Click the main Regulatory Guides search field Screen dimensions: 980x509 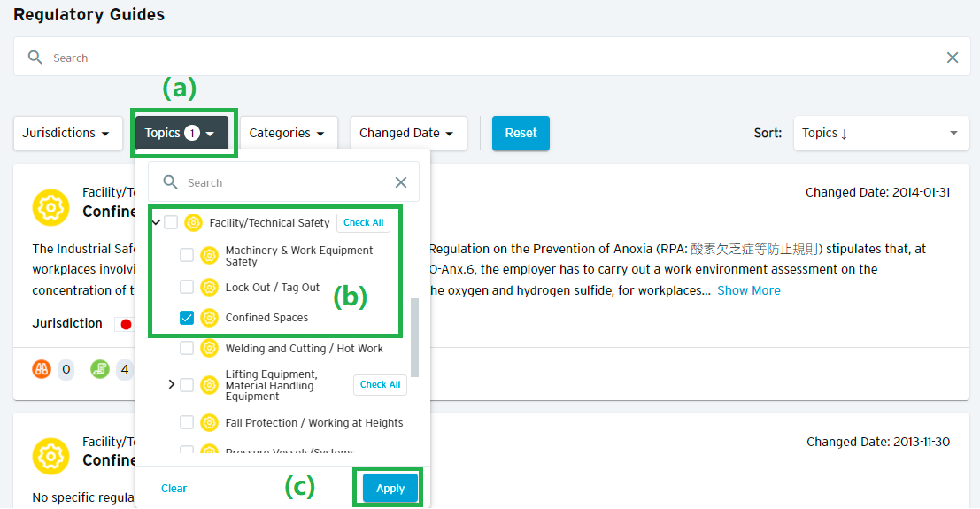[x=491, y=58]
